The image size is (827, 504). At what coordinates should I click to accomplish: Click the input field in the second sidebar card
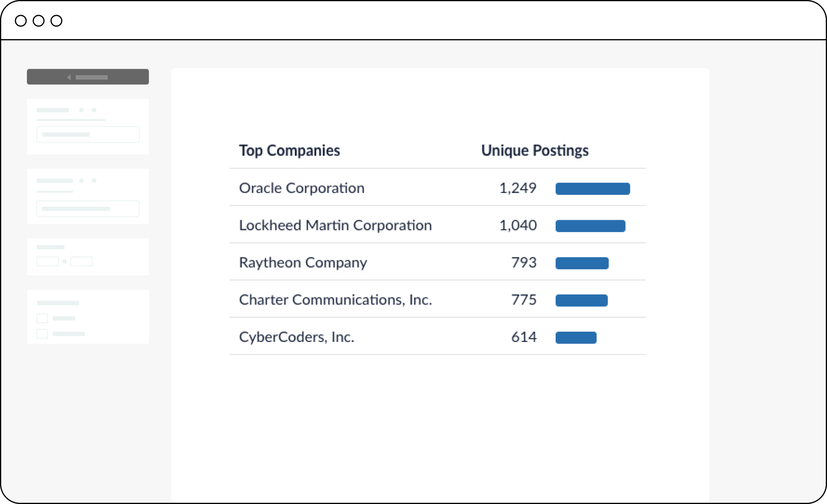tap(88, 209)
